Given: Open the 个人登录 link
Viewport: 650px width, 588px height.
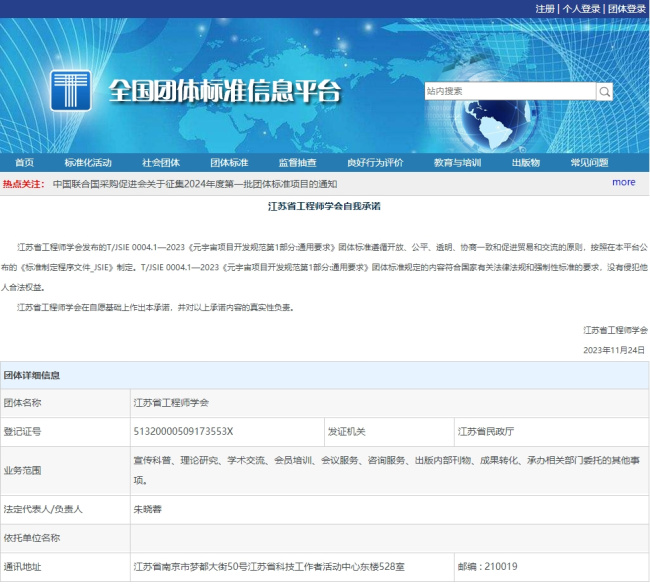Looking at the screenshot, I should tap(581, 8).
